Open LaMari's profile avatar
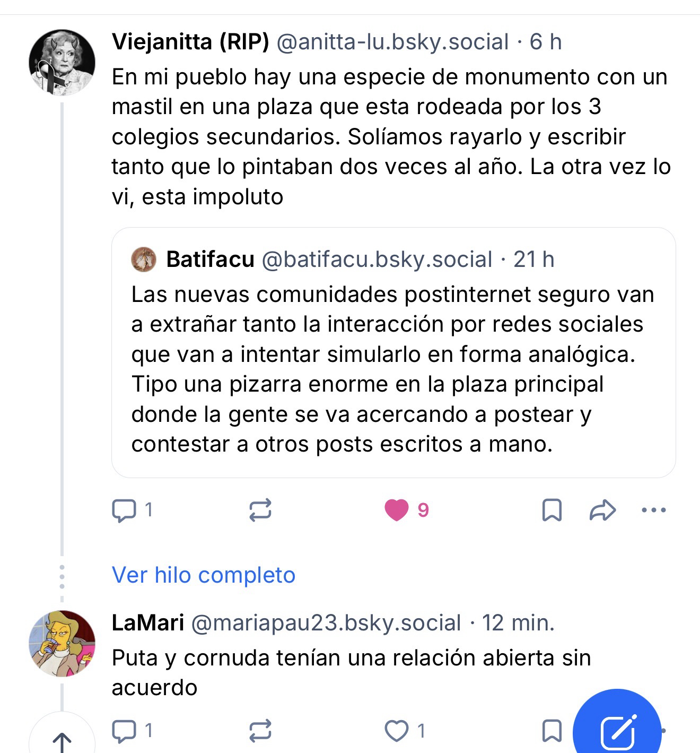The image size is (700, 753). [62, 644]
